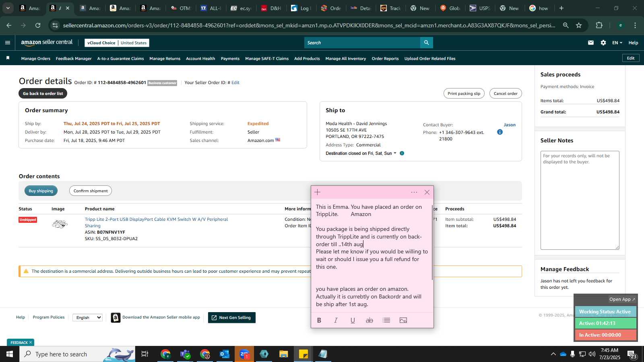Close the sticky note
Image resolution: width=644 pixels, height=362 pixels.
[427, 192]
